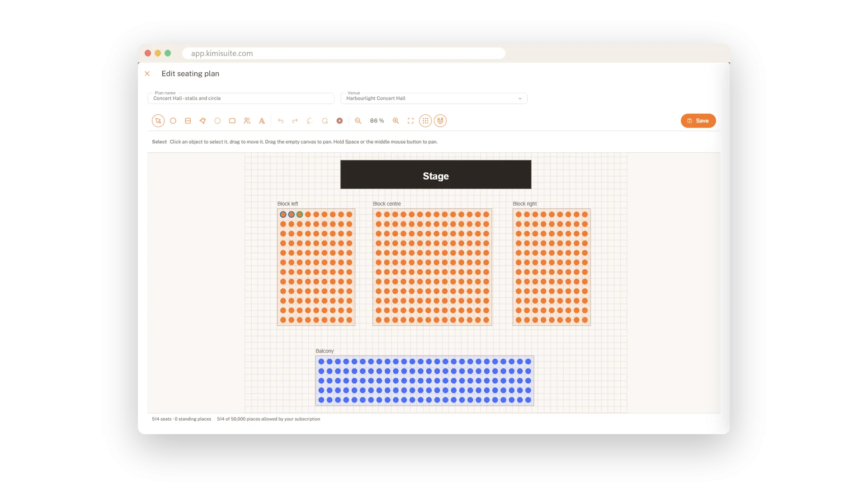The width and height of the screenshot is (868, 488).
Task: Select the dashed circle area tool
Action: [x=217, y=121]
